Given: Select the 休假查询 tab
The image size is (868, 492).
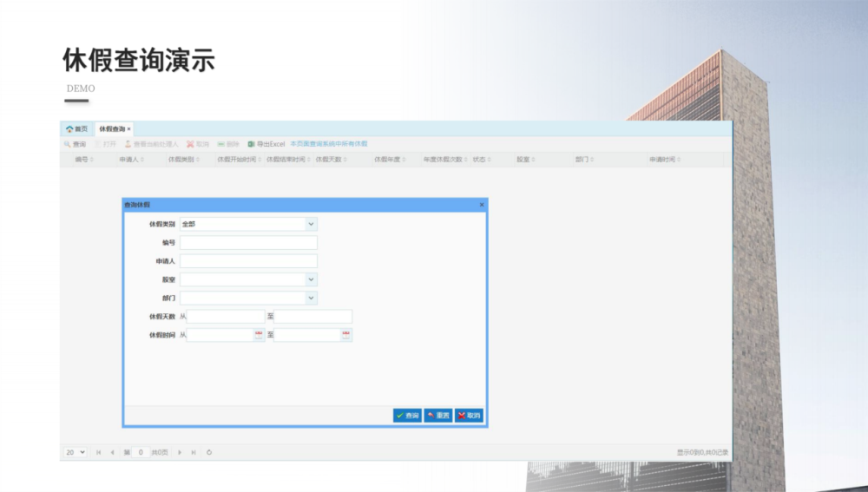Looking at the screenshot, I should click(112, 128).
